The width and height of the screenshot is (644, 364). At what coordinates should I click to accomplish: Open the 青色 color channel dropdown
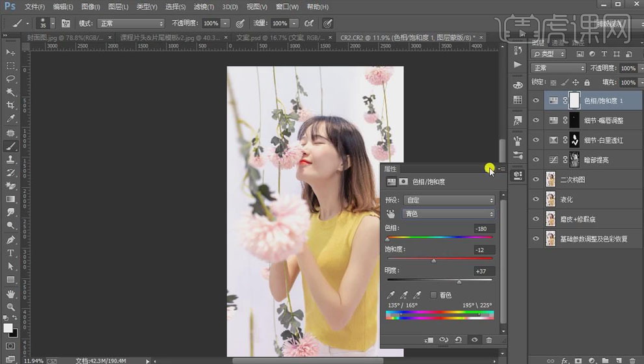point(449,214)
